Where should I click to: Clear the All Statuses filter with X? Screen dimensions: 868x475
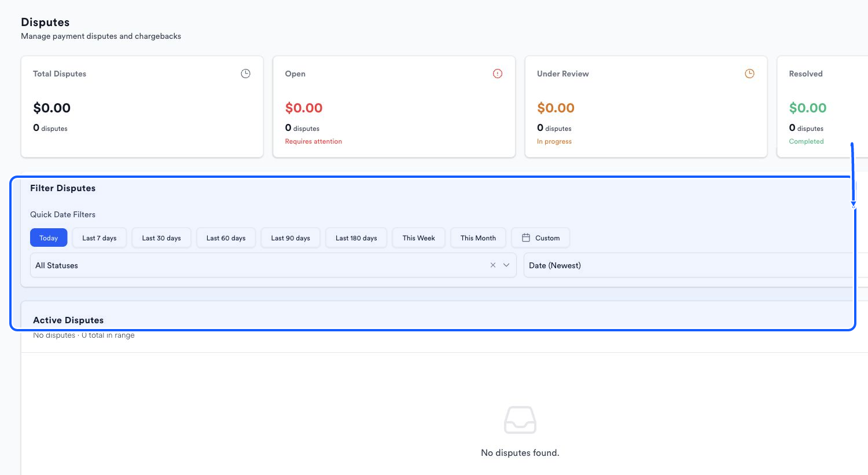tap(493, 265)
